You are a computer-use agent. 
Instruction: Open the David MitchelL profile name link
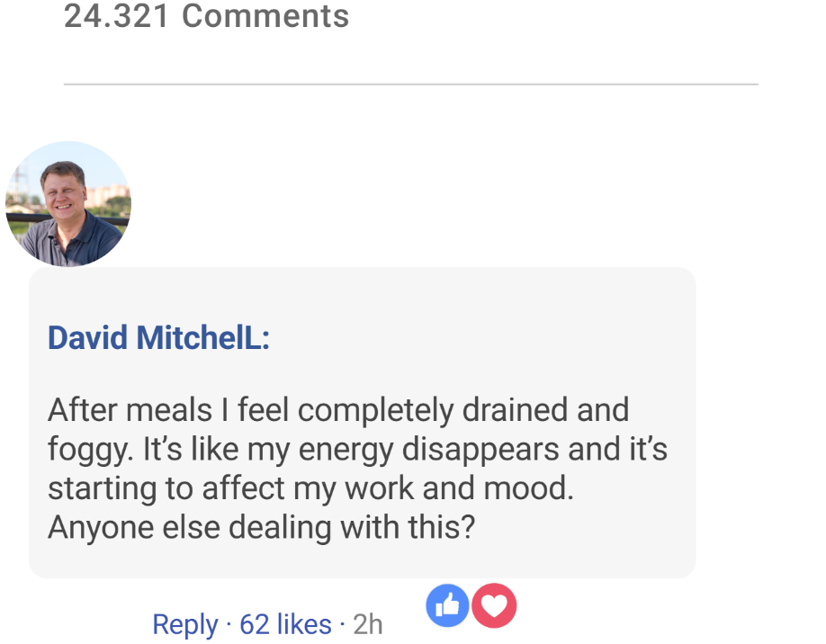(x=158, y=338)
